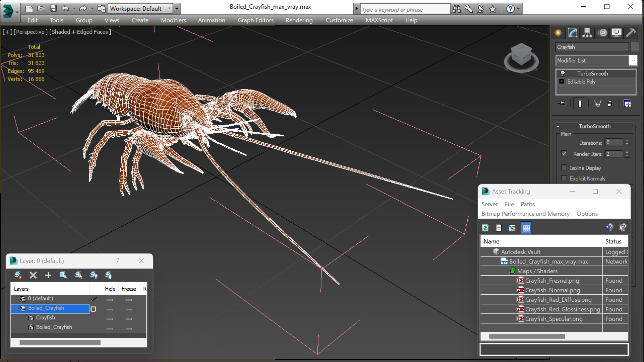Click the Boiled_Crayfish layer current checkbox
This screenshot has width=644, height=362.
point(94,309)
